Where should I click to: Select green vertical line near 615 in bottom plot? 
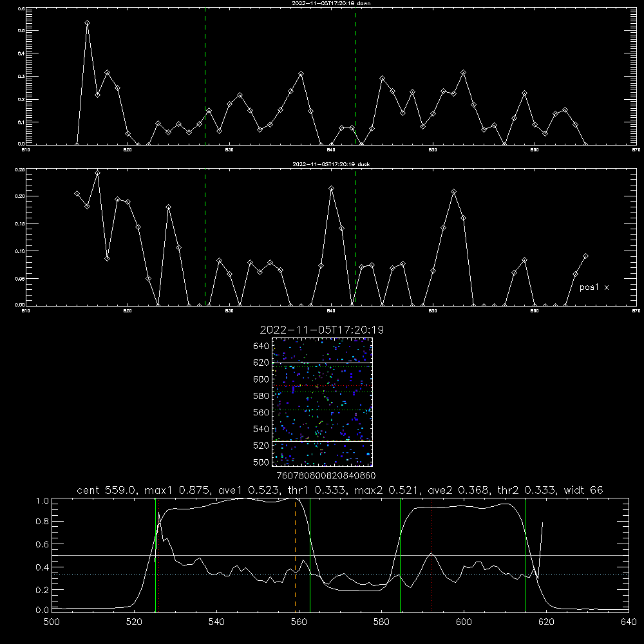coord(526,555)
